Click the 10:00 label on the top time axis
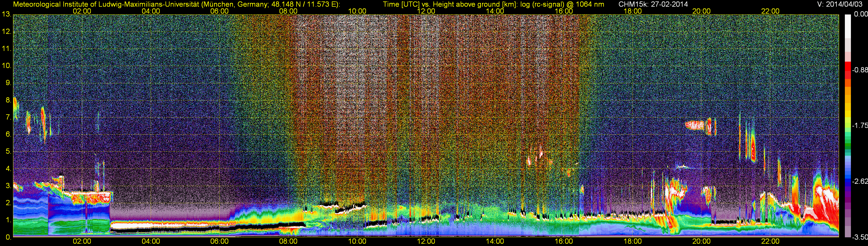Image resolution: width=868 pixels, height=246 pixels. click(357, 11)
